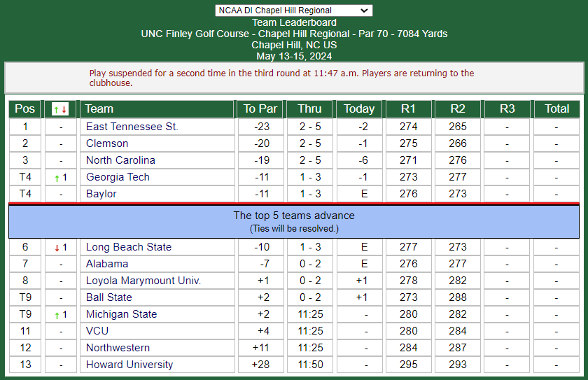Select Michigan State's R1 score 280
Image resolution: width=588 pixels, height=380 pixels.
tap(408, 314)
